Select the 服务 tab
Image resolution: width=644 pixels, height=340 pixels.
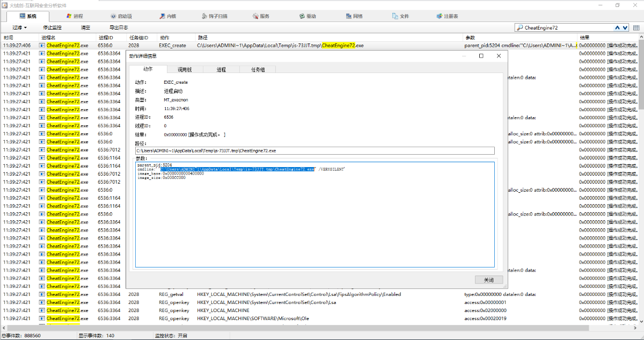pyautogui.click(x=261, y=16)
